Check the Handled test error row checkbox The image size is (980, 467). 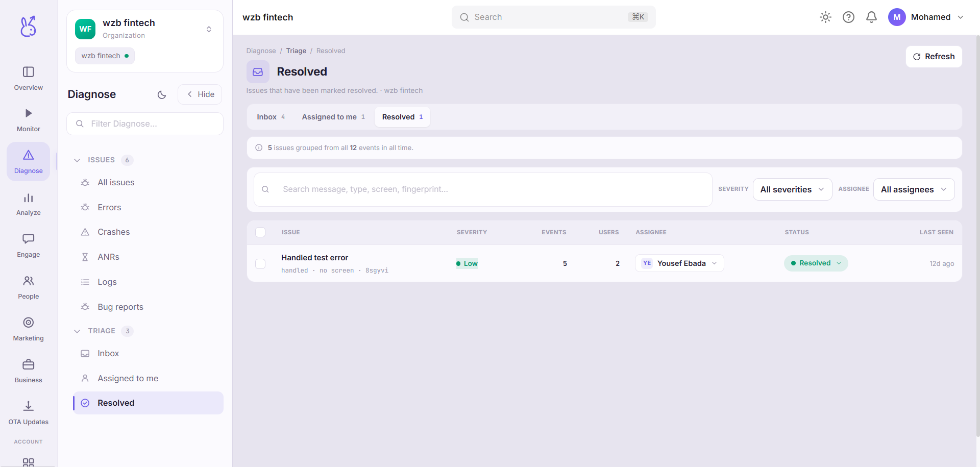(260, 264)
